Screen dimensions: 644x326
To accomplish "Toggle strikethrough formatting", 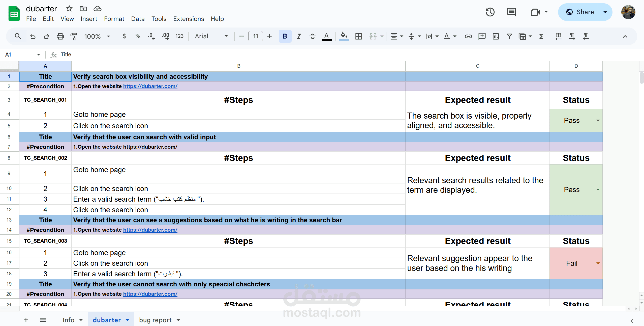I will tap(313, 36).
